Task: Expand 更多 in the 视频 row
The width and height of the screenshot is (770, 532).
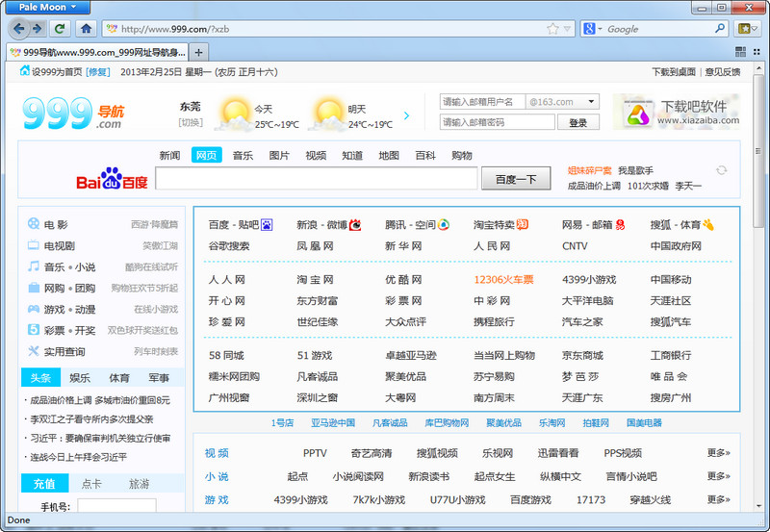Action: pyautogui.click(x=718, y=452)
